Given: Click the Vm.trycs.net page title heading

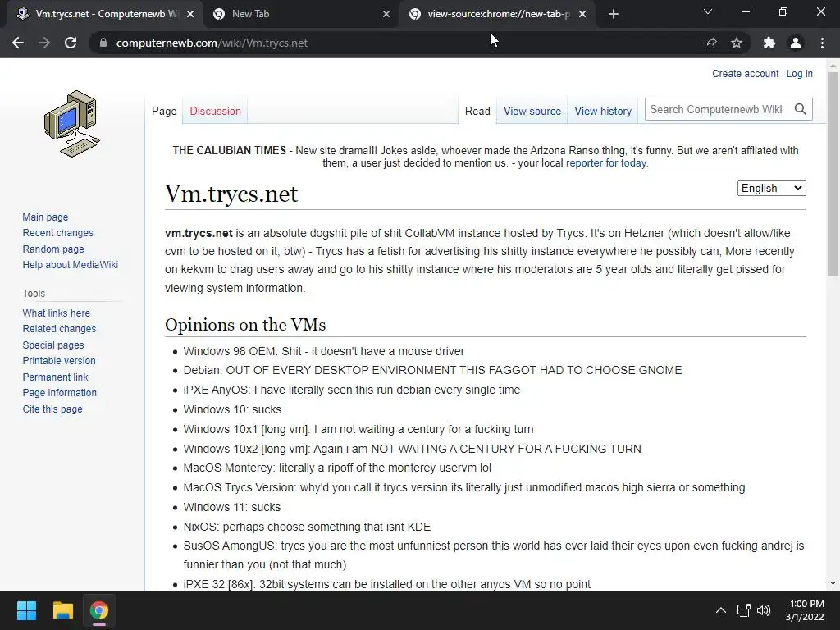Looking at the screenshot, I should coord(231,194).
